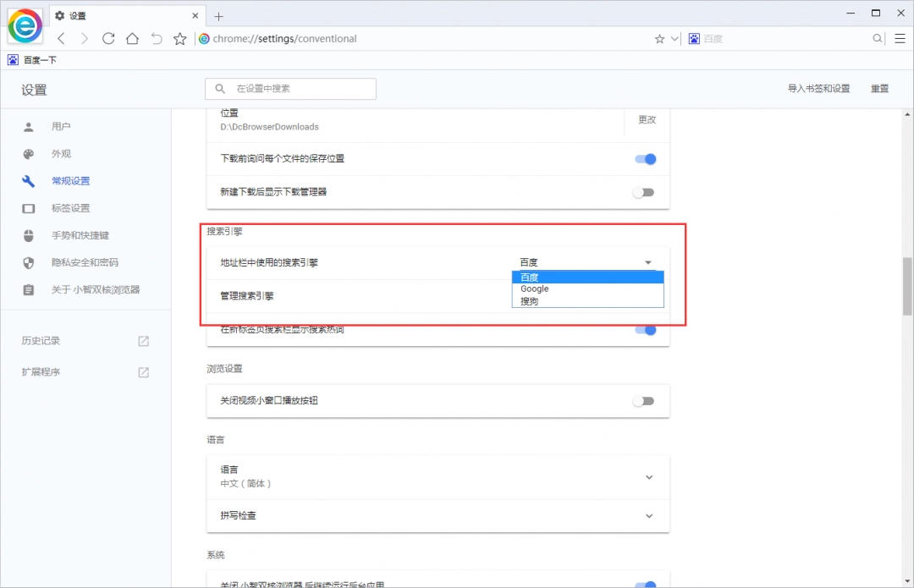Expand the 拼写检查 spell check section
The image size is (914, 588).
click(x=649, y=515)
